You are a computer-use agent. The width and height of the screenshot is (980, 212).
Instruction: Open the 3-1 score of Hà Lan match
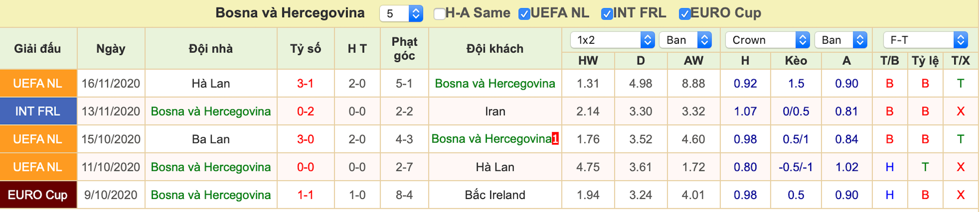click(x=305, y=83)
